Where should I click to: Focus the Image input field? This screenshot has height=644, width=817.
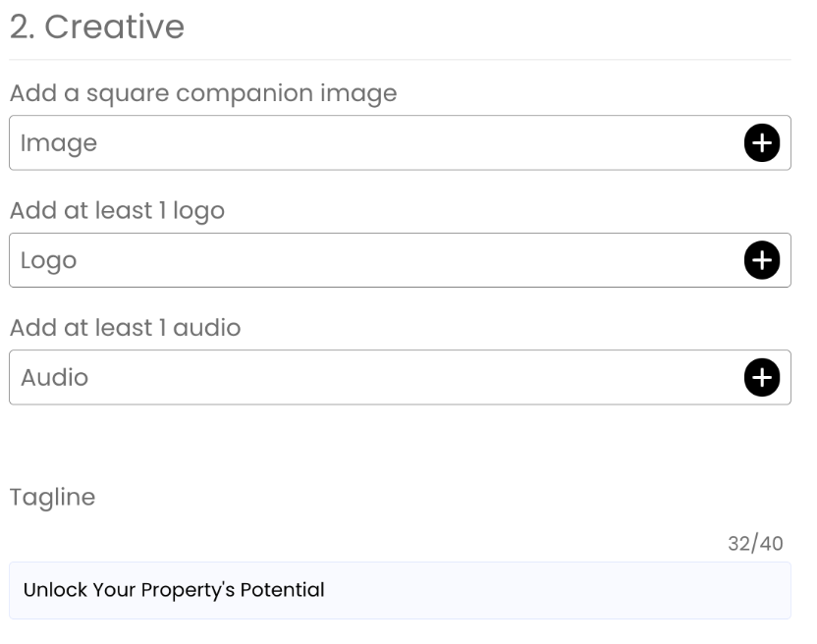400,142
